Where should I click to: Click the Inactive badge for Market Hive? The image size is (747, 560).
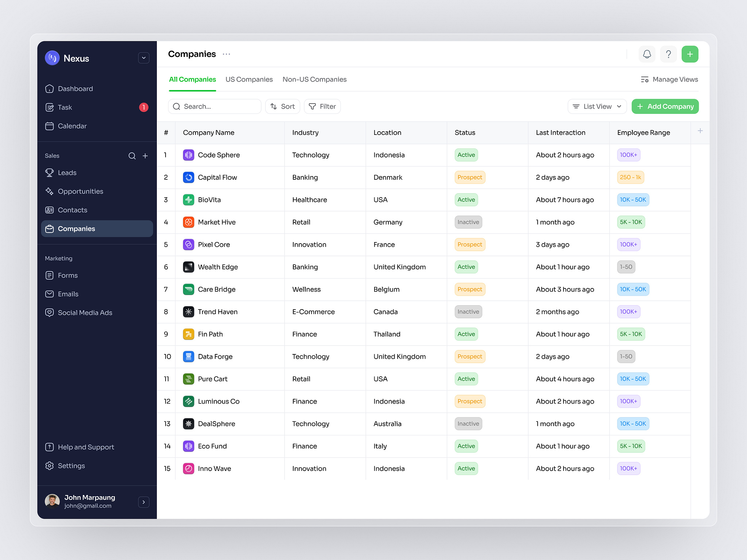(x=468, y=222)
